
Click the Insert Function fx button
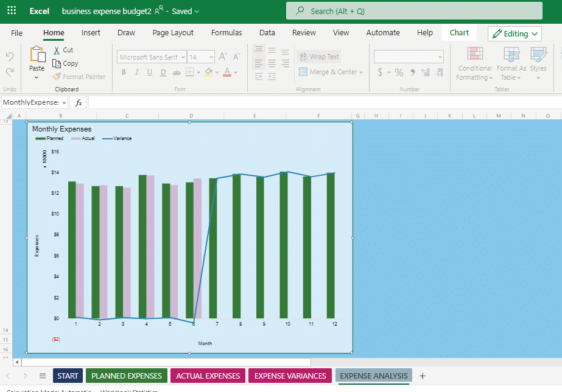click(77, 102)
